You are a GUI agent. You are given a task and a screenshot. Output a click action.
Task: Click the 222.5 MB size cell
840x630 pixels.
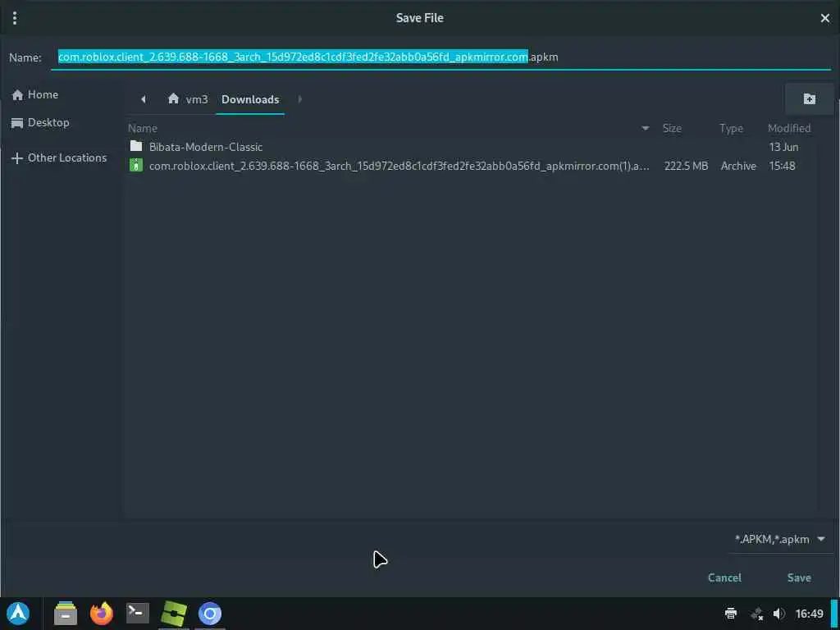click(687, 166)
